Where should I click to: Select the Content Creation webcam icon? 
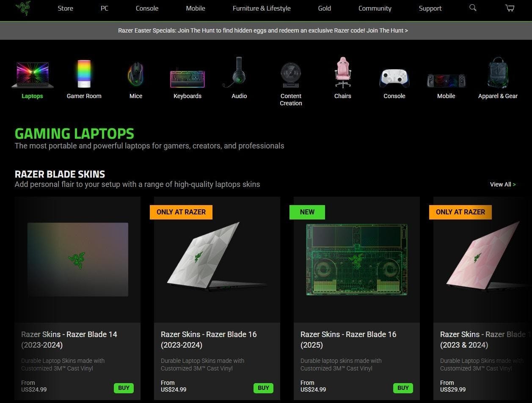291,75
